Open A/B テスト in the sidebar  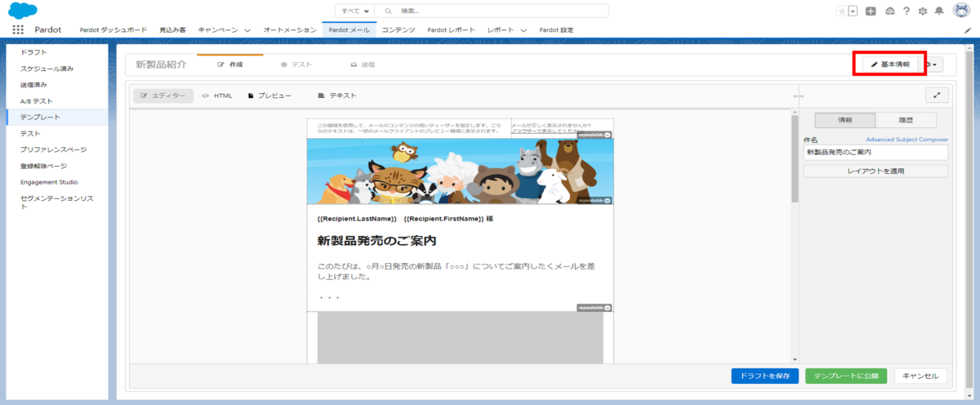coord(37,101)
